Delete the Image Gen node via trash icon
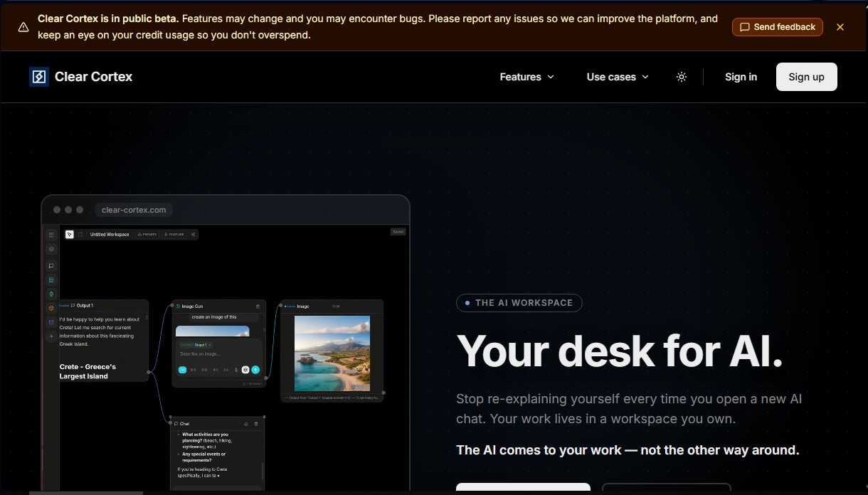The width and height of the screenshot is (868, 495). click(258, 307)
